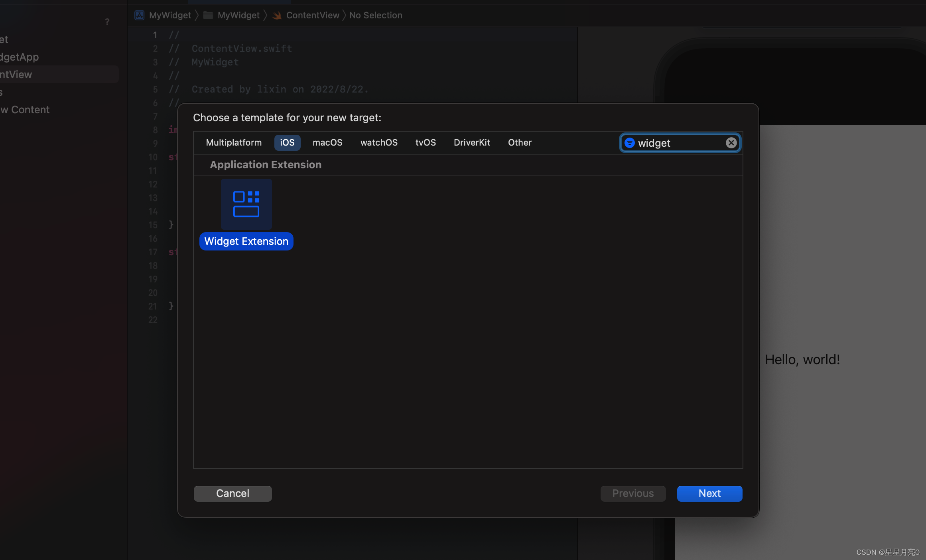
Task: Cancel the new target dialog
Action: click(x=232, y=493)
